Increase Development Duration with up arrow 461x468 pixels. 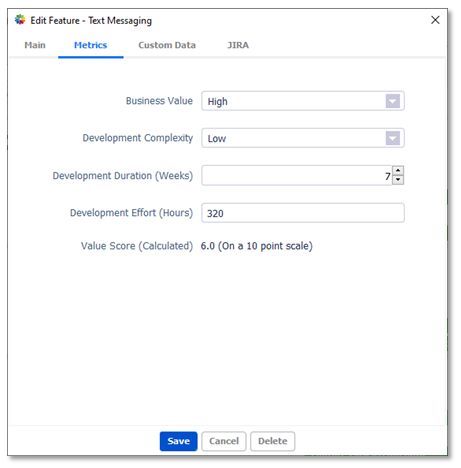[x=398, y=171]
